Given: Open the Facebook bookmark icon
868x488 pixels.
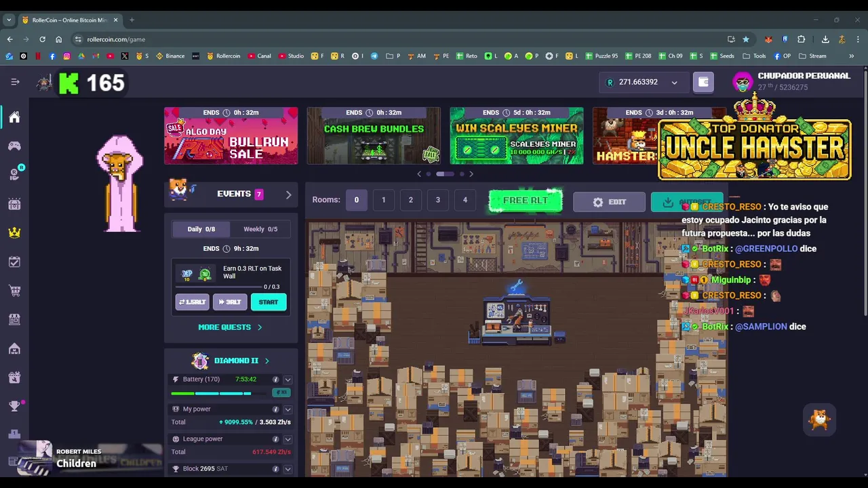Looking at the screenshot, I should tap(52, 56).
